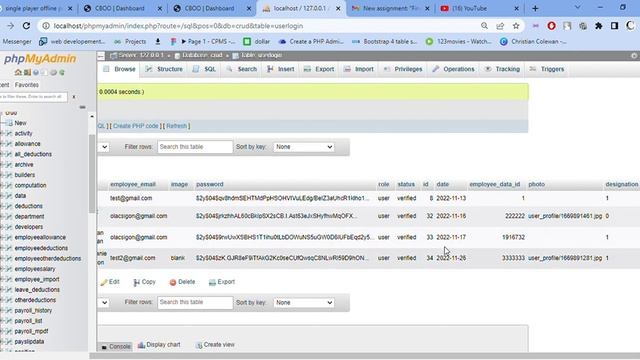This screenshot has height=360, width=640.
Task: Click the browser address bar URL
Action: [x=178, y=26]
